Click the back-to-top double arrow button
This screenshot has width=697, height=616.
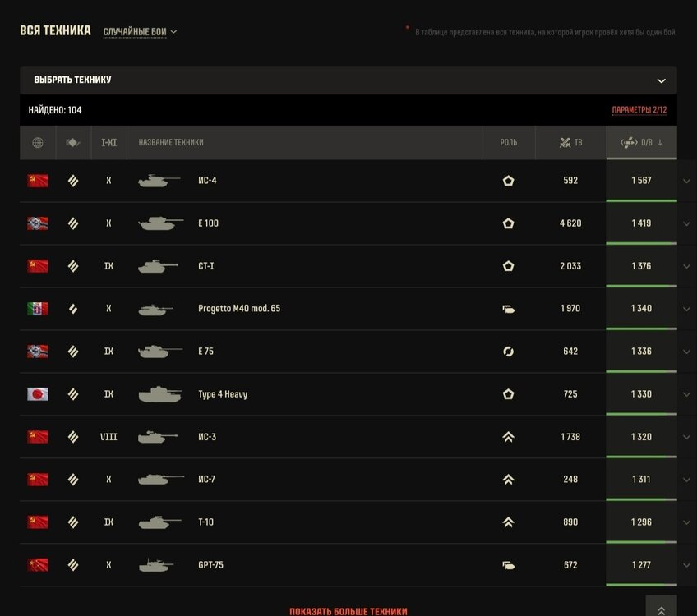click(662, 607)
